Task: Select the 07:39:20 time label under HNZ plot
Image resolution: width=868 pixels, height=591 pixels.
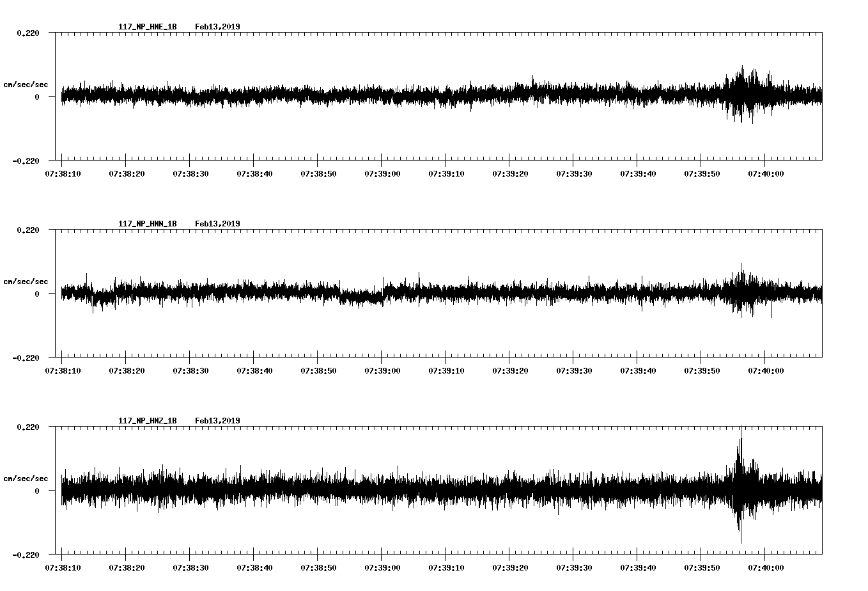Action: [510, 567]
